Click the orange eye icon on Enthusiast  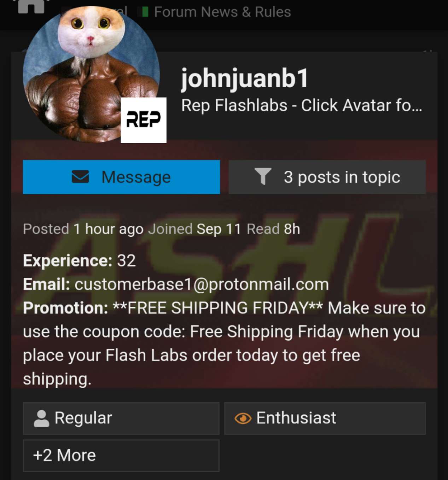[x=243, y=418]
